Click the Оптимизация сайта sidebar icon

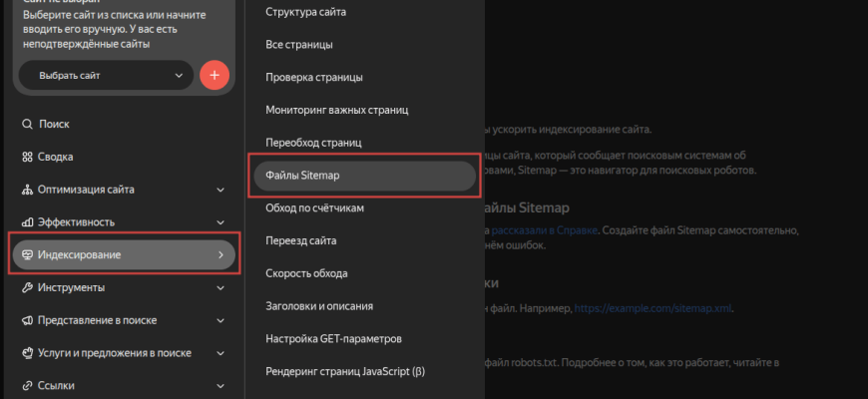point(26,190)
